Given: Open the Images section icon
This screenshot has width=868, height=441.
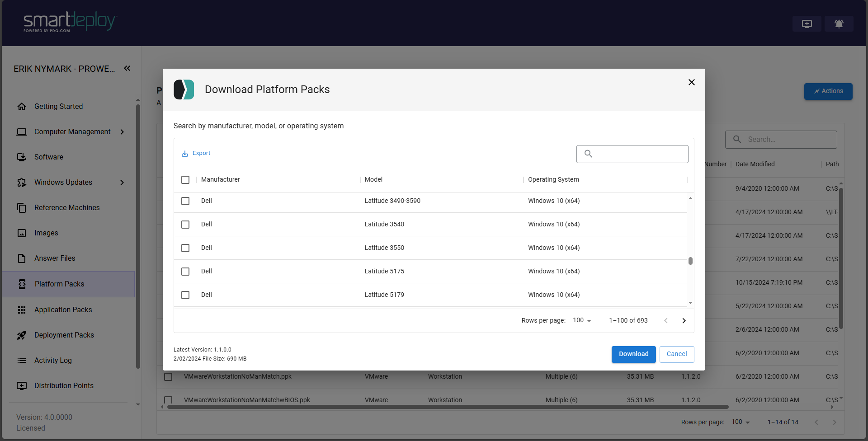Looking at the screenshot, I should point(22,233).
